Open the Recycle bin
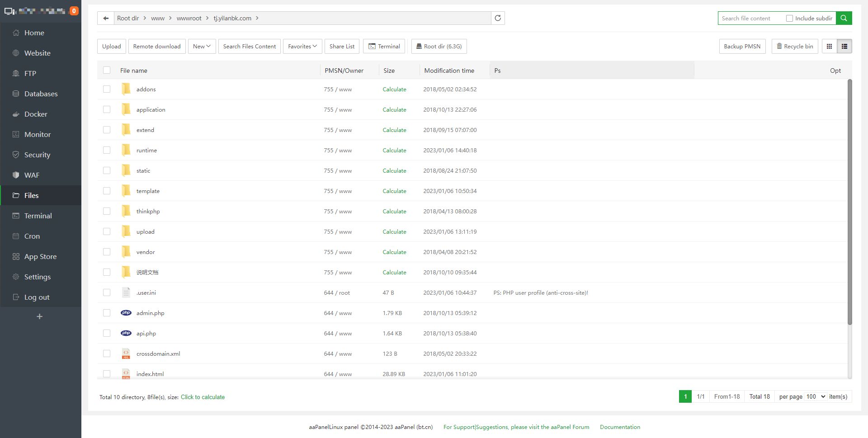This screenshot has width=868, height=438. point(795,46)
